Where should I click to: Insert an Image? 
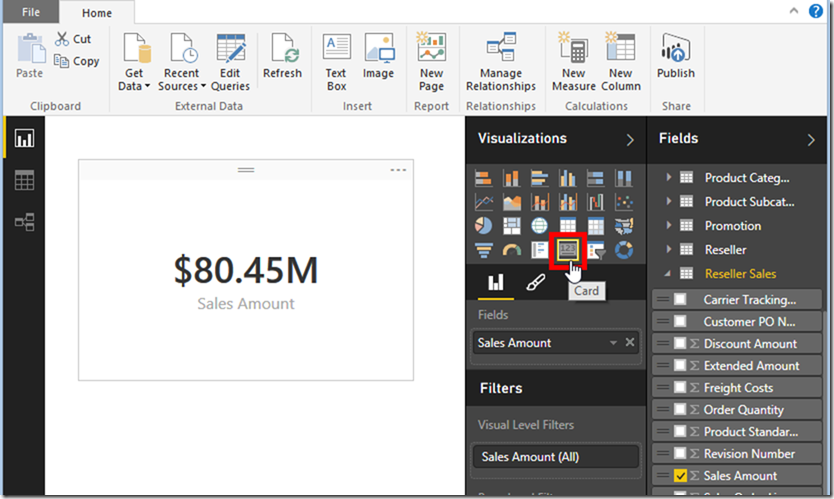[x=379, y=56]
